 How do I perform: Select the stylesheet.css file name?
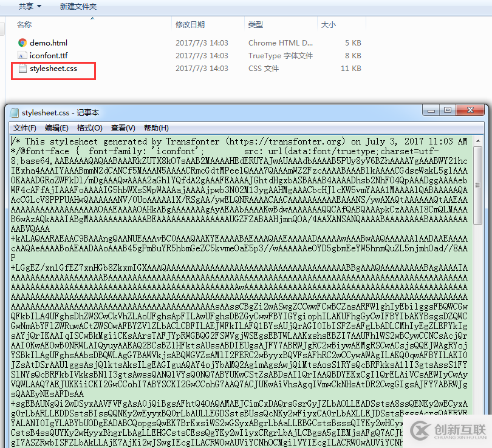[53, 69]
